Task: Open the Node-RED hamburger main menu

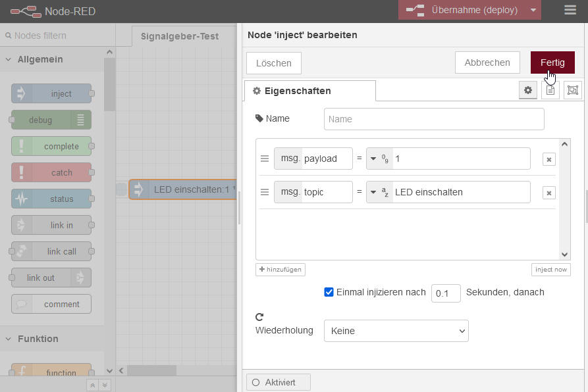Action: pos(570,10)
